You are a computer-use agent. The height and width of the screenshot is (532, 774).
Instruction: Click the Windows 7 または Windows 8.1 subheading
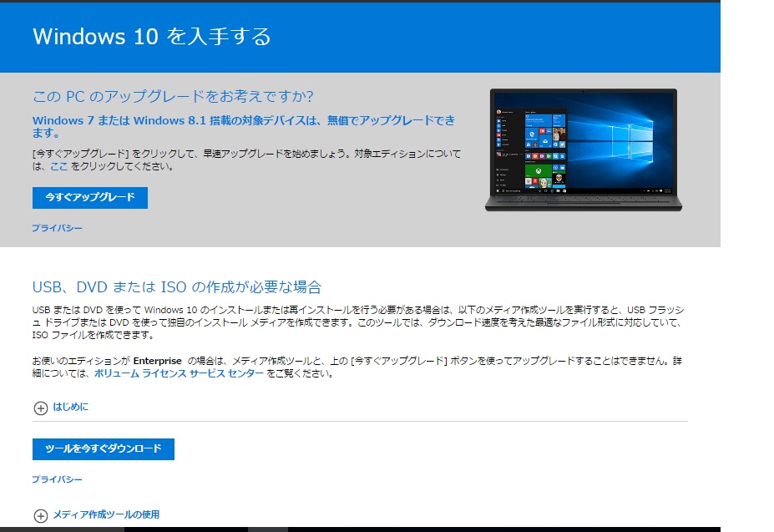coord(244,126)
